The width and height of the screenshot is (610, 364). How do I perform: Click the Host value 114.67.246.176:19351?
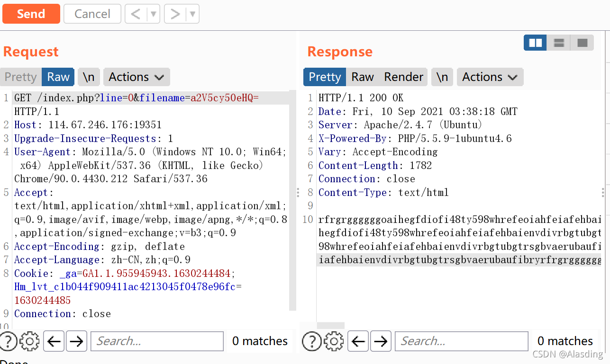pos(105,125)
